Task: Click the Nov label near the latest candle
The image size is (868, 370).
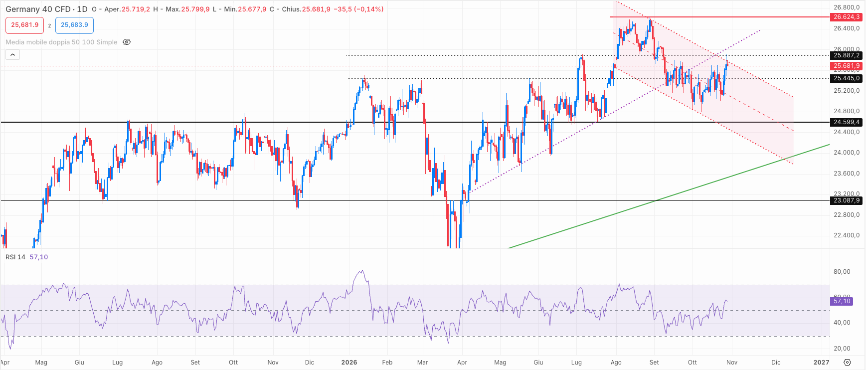Action: click(x=732, y=363)
